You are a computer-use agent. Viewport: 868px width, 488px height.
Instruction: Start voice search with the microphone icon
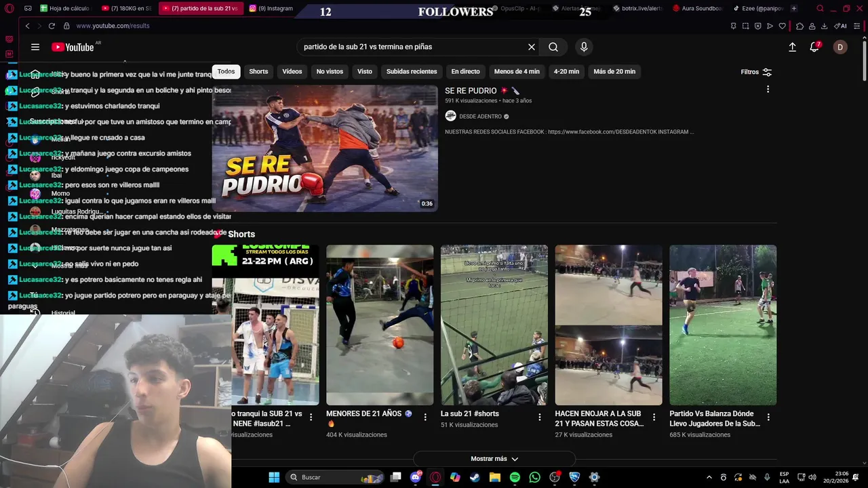(584, 47)
